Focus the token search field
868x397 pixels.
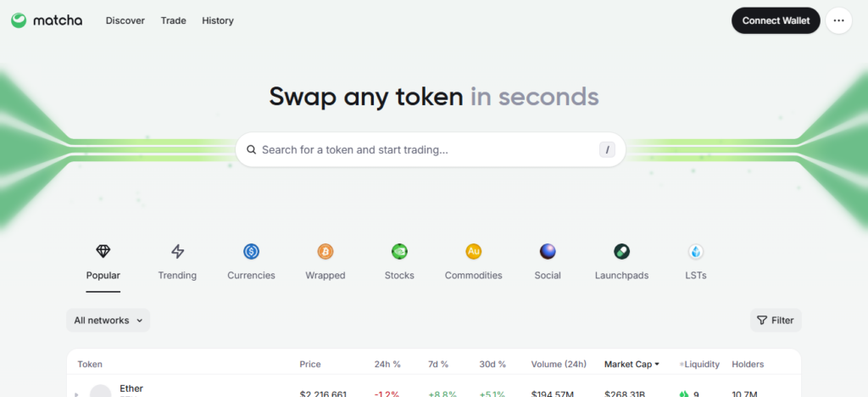click(x=424, y=149)
